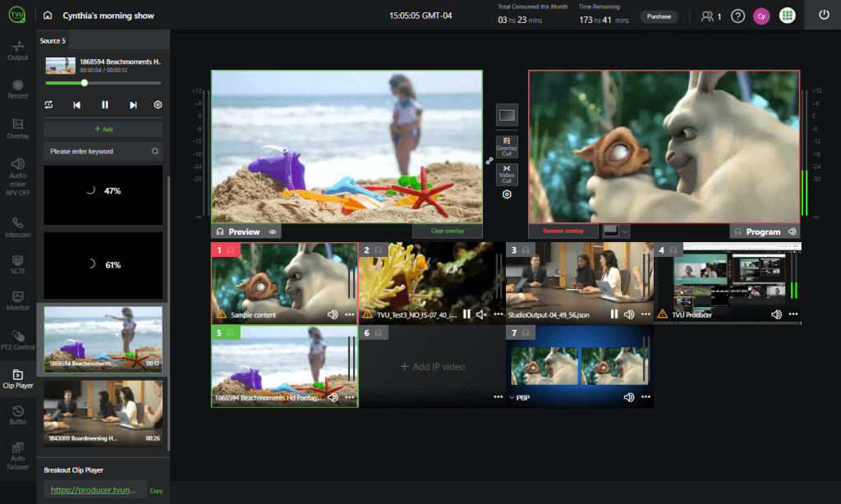Click Clear overlay under Preview
The width and height of the screenshot is (841, 504).
pyautogui.click(x=448, y=231)
